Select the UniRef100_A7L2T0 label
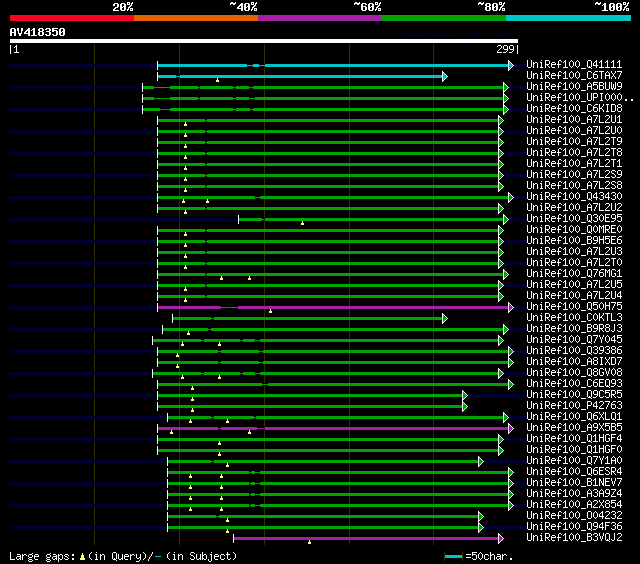Image resolution: width=640 pixels, height=564 pixels. (574, 263)
